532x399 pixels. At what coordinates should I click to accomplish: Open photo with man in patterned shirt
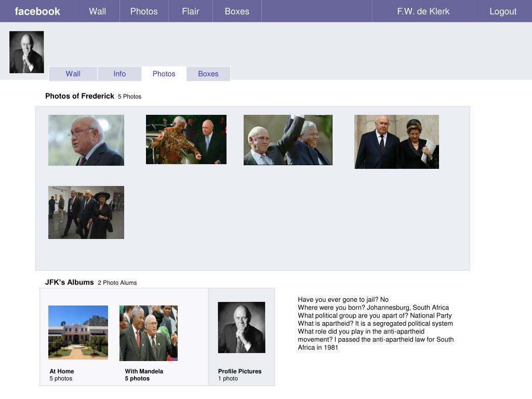pyautogui.click(x=186, y=139)
